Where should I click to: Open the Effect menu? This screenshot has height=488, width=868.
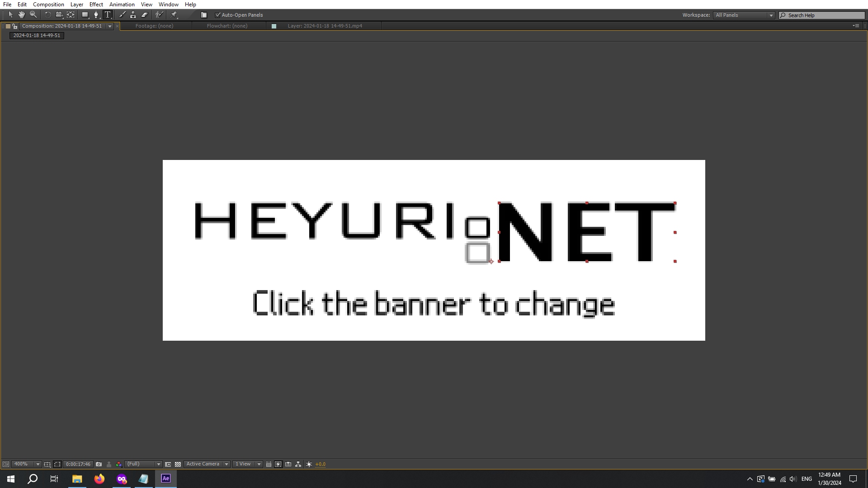click(96, 5)
